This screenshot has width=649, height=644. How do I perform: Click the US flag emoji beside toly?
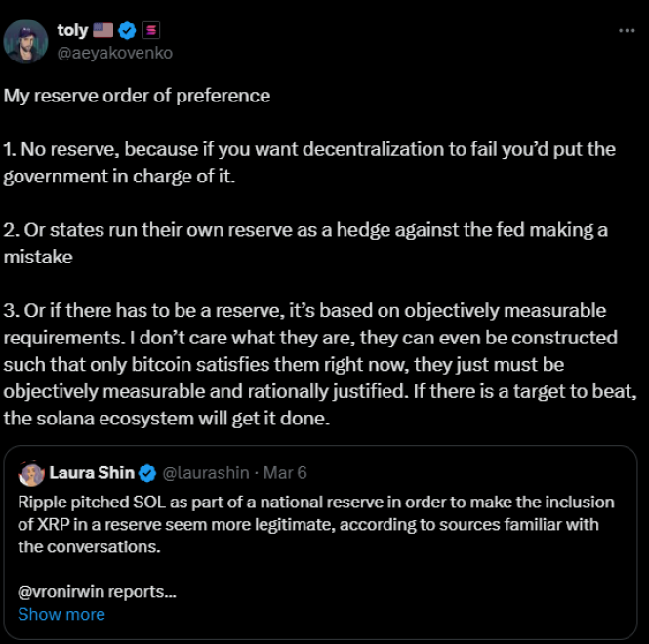(x=104, y=31)
